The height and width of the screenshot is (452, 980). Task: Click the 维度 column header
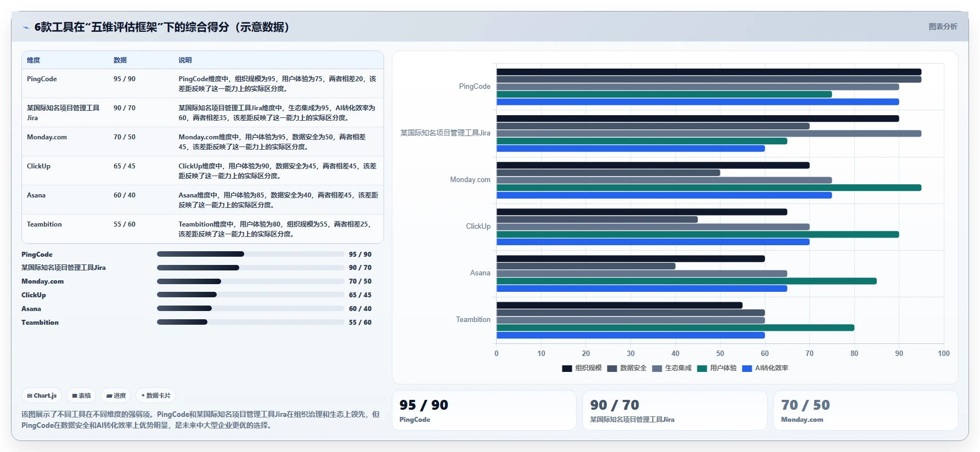[33, 60]
